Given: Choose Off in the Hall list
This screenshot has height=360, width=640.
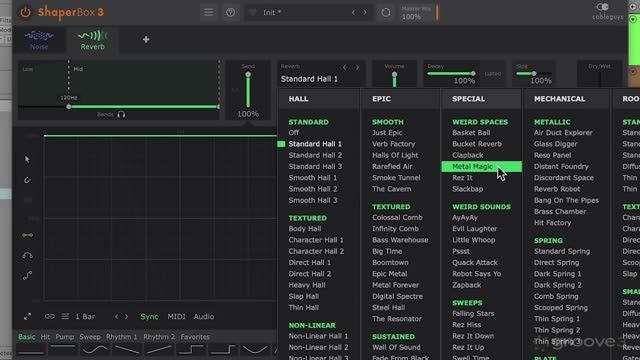Looking at the screenshot, I should pyautogui.click(x=293, y=133).
